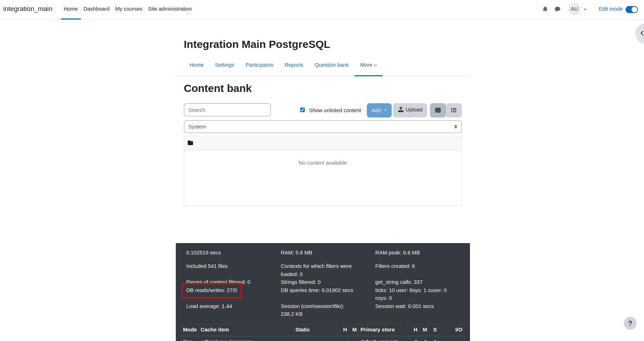This screenshot has width=644, height=341.
Task: Uncheck Show unlisted content checkbox
Action: (x=302, y=110)
